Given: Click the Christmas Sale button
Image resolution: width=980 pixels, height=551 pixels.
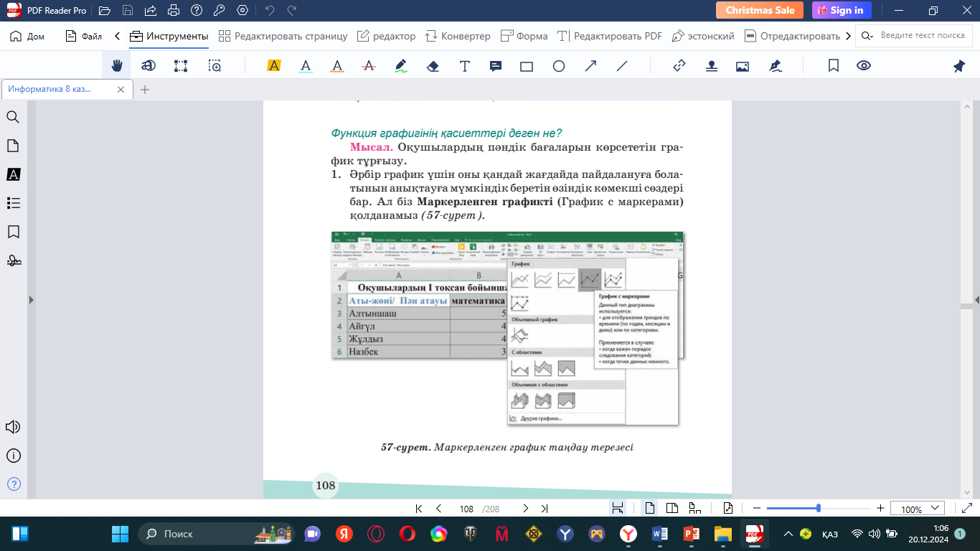Looking at the screenshot, I should point(760,10).
